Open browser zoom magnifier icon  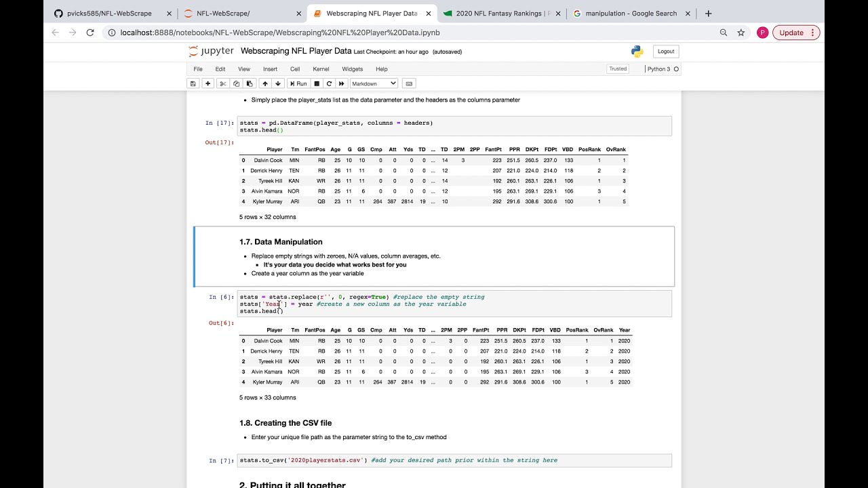[x=724, y=33]
